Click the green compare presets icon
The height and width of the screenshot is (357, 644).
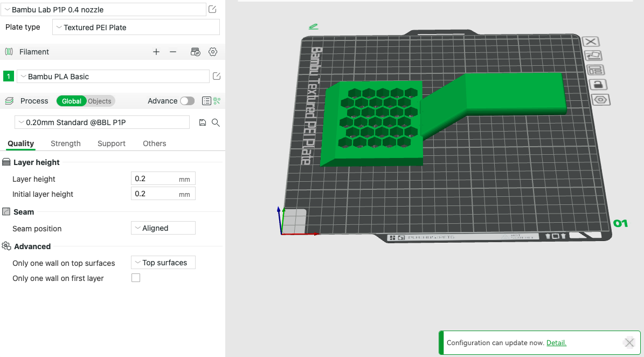pyautogui.click(x=217, y=101)
